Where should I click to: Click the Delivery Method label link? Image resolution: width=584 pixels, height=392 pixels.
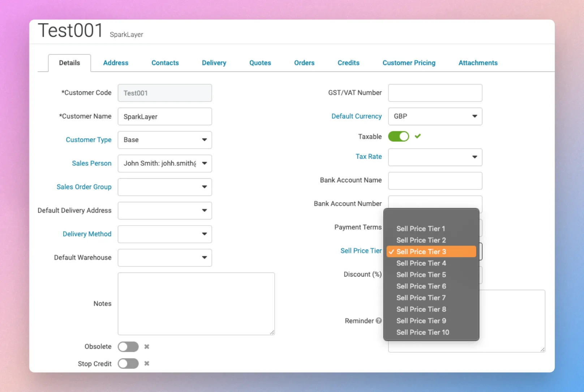pyautogui.click(x=87, y=234)
